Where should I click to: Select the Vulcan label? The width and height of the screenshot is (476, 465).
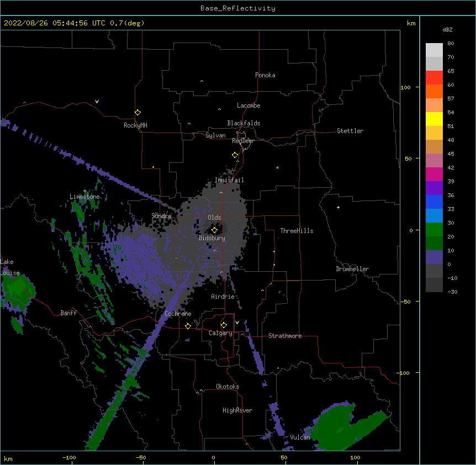tap(300, 437)
